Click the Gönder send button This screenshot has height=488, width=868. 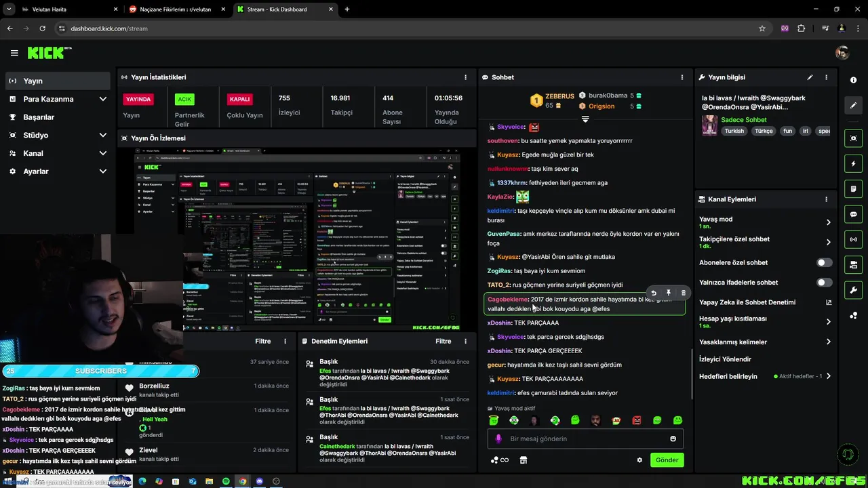pos(667,460)
